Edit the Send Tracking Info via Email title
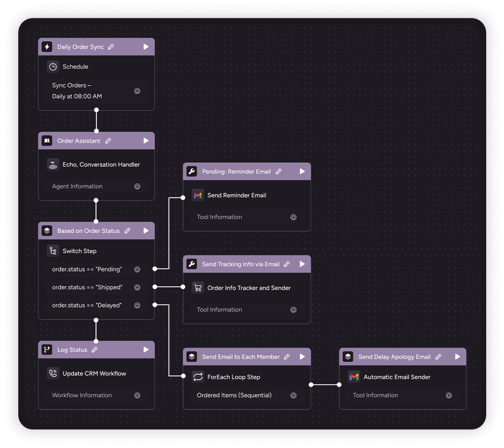504x448 pixels. pos(287,264)
